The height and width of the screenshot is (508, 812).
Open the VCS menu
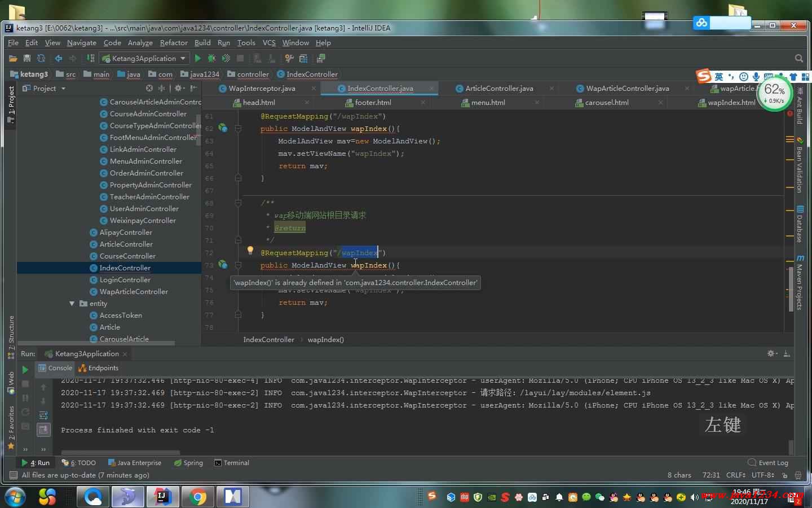(269, 42)
